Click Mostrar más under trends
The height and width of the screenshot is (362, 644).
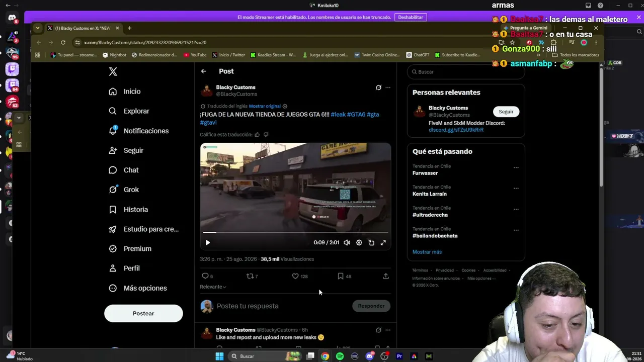[427, 252]
